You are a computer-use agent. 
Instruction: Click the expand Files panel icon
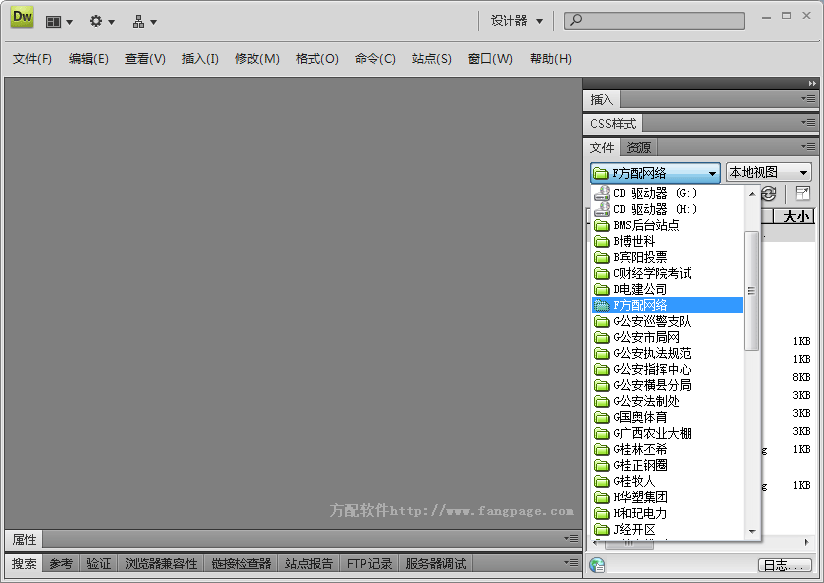802,193
